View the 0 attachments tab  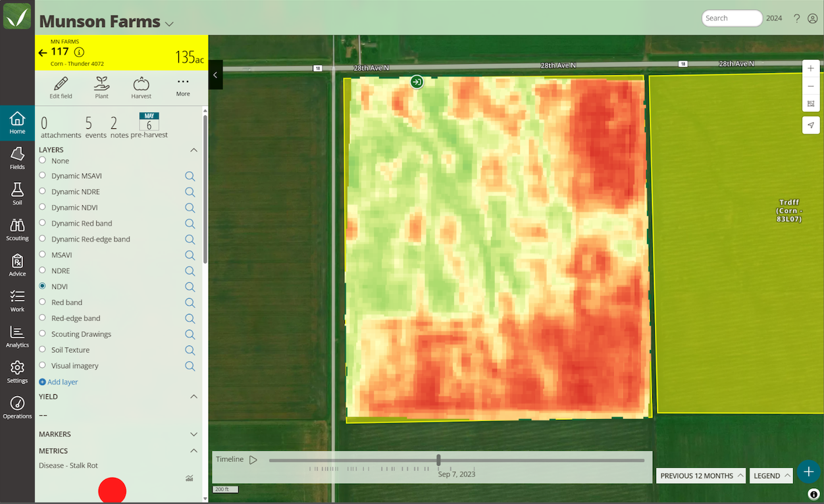(61, 128)
